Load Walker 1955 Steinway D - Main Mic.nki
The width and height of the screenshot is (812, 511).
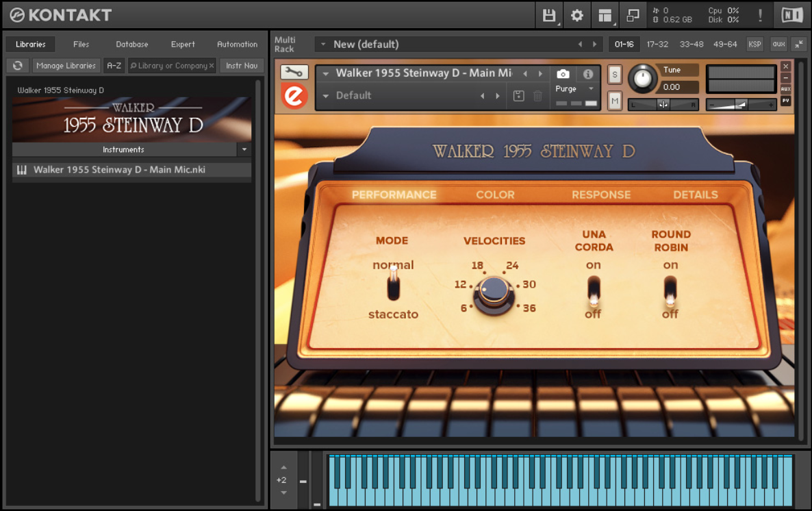click(131, 170)
